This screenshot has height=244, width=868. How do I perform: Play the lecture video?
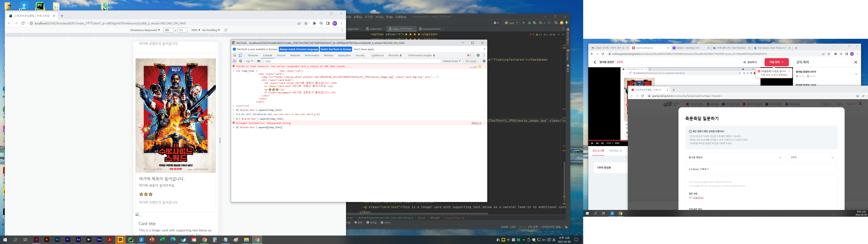tap(592, 143)
